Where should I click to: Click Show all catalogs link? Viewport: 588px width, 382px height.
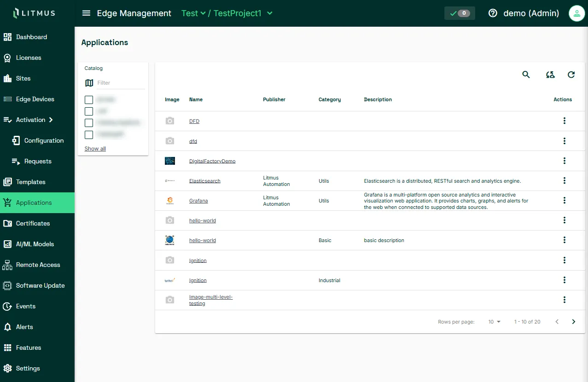95,149
